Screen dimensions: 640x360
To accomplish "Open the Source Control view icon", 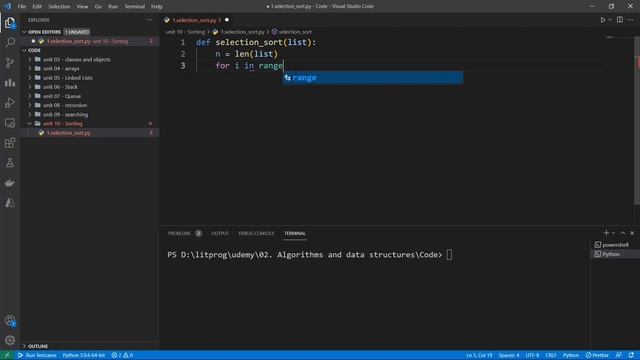I will pos(10,62).
